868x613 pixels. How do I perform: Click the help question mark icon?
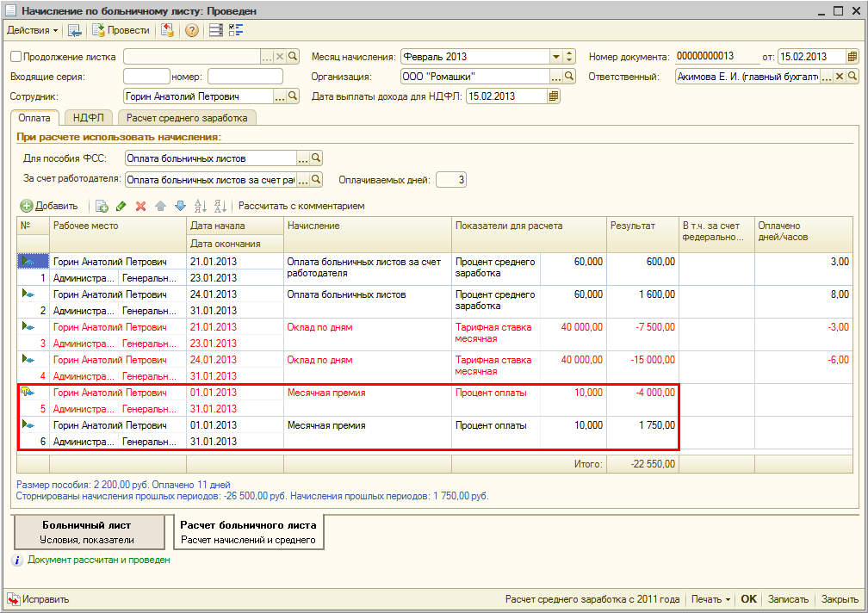coord(191,30)
